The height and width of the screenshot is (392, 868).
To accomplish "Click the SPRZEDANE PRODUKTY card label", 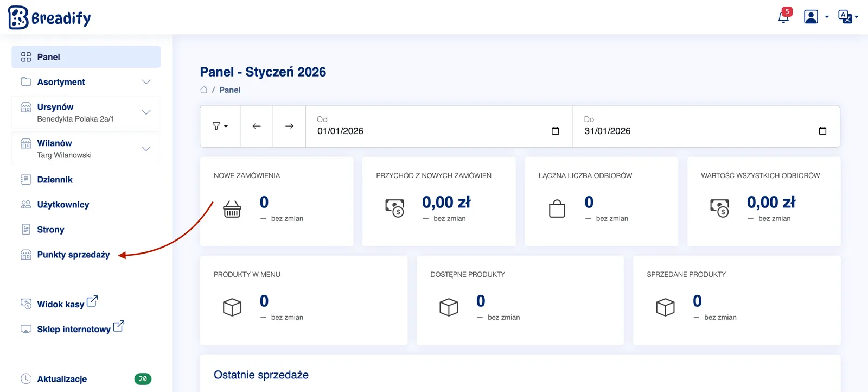I will tap(686, 274).
